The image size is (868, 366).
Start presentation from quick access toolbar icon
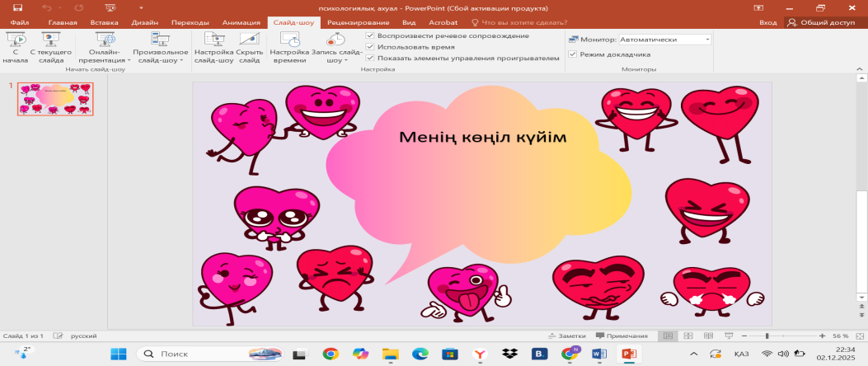pos(110,8)
